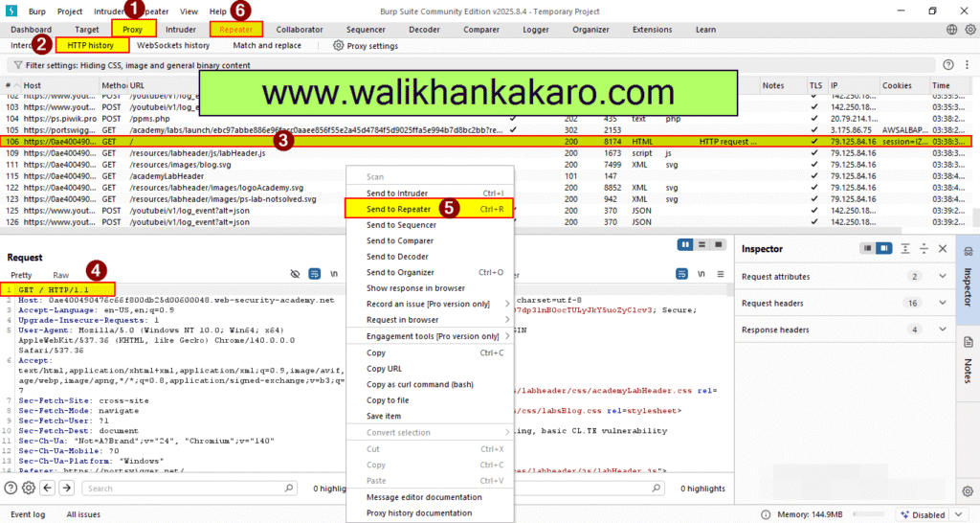This screenshot has width=980, height=523.
Task: Open Convert selection submenu
Action: [x=430, y=432]
